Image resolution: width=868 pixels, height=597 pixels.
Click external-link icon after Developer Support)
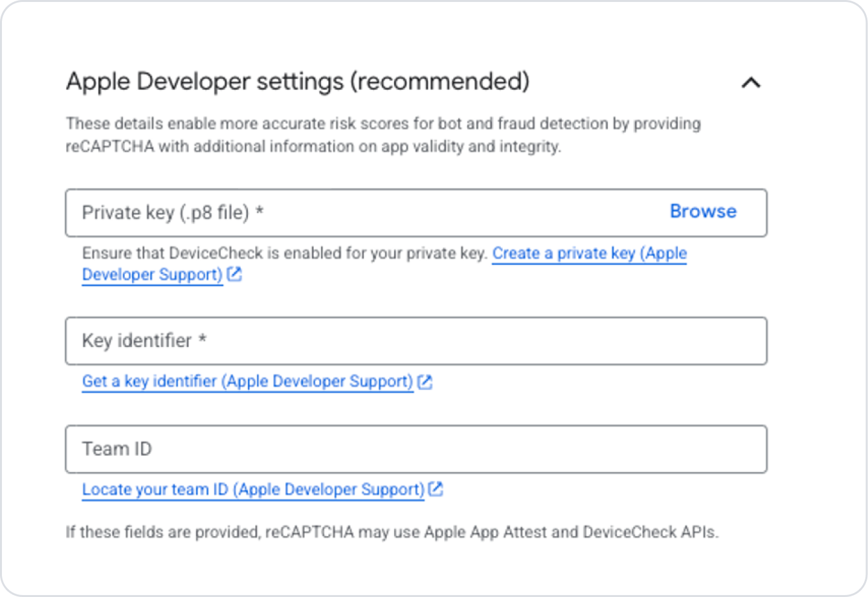pos(234,275)
